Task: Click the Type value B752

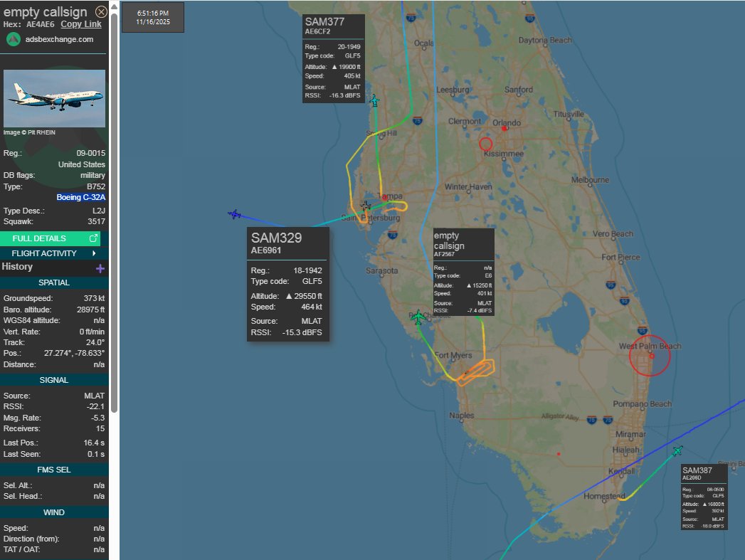Action: [x=96, y=186]
